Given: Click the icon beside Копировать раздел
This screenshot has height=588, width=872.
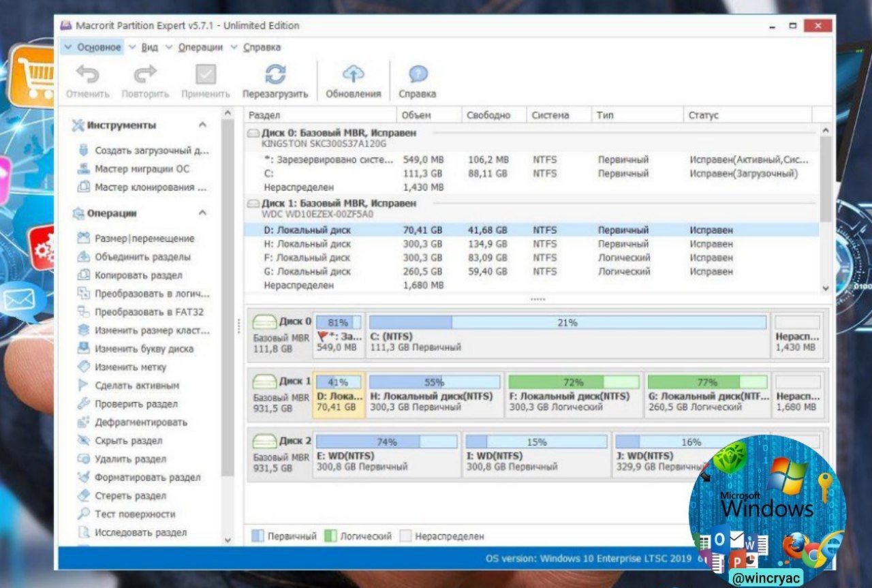Looking at the screenshot, I should coord(84,275).
